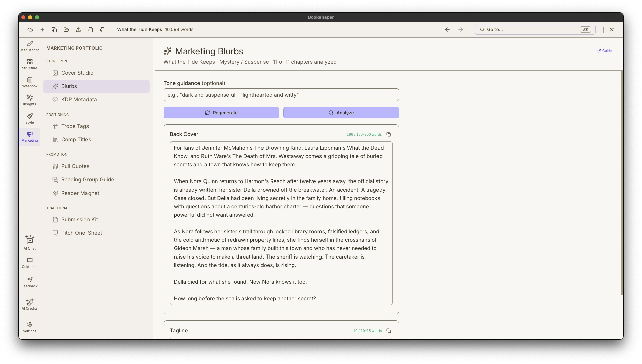Screen dimensions: 642x364
Task: Open Reader Magnet
Action: (96, 193)
